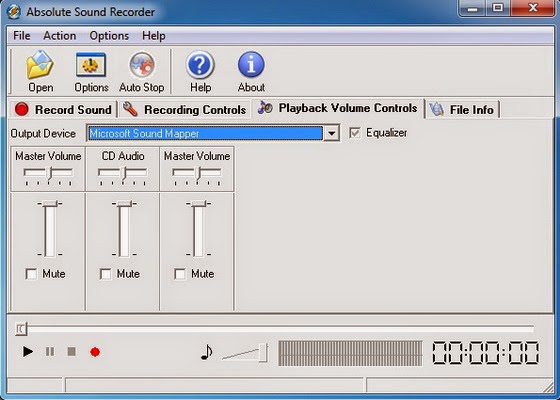Open the File menu
Viewport: 560px width, 400px height.
click(21, 36)
